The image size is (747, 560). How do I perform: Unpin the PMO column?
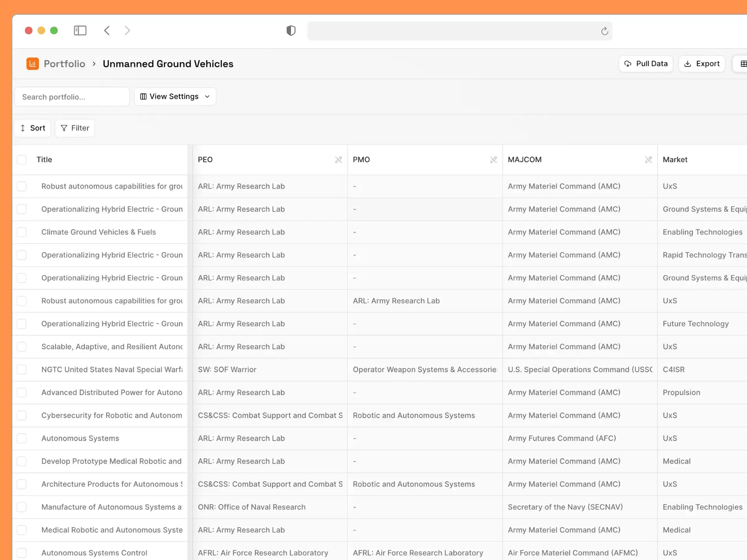(493, 160)
